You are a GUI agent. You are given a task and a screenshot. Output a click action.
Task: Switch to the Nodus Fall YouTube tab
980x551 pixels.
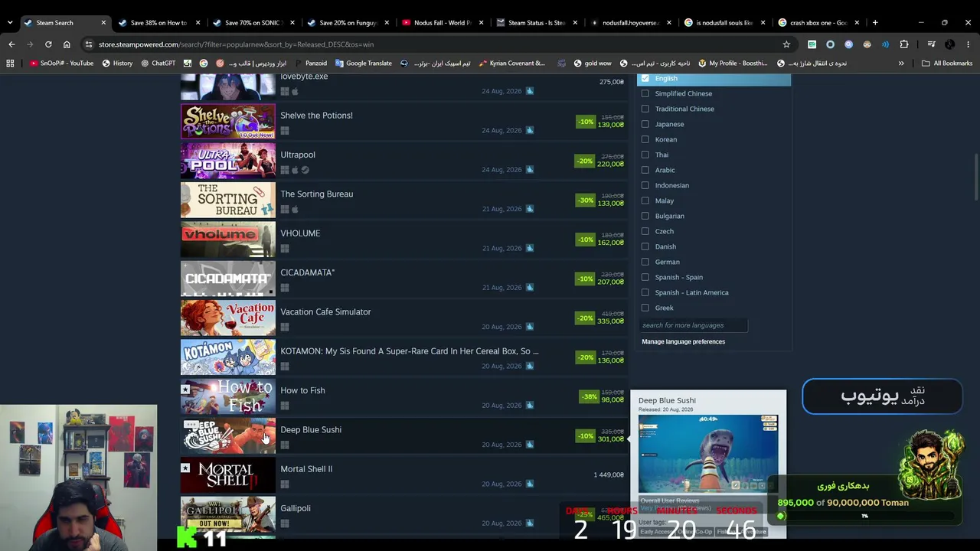441,22
